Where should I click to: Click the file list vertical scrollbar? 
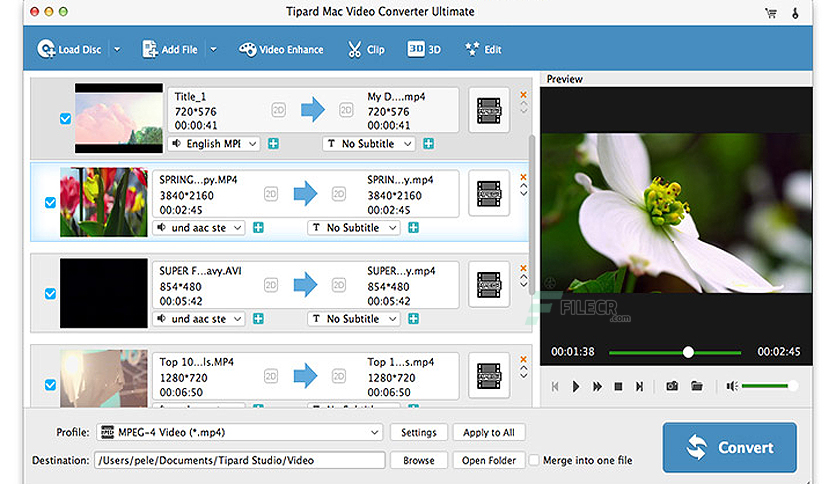[532, 215]
